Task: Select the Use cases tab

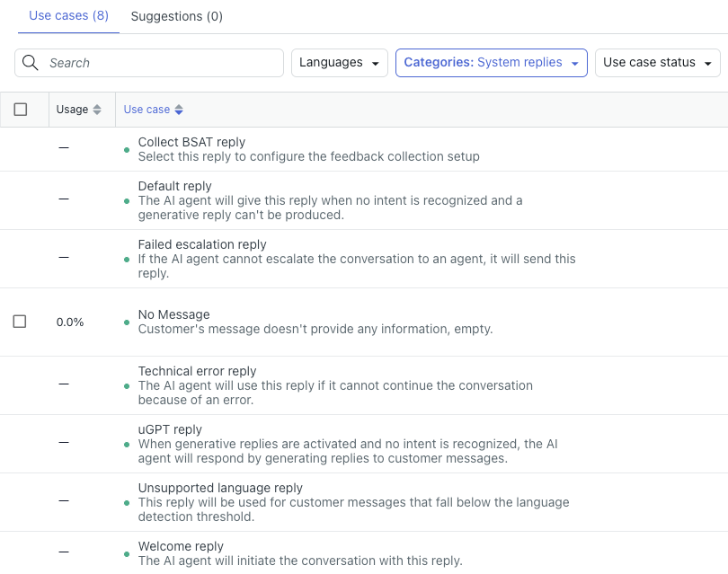Action: 68,16
